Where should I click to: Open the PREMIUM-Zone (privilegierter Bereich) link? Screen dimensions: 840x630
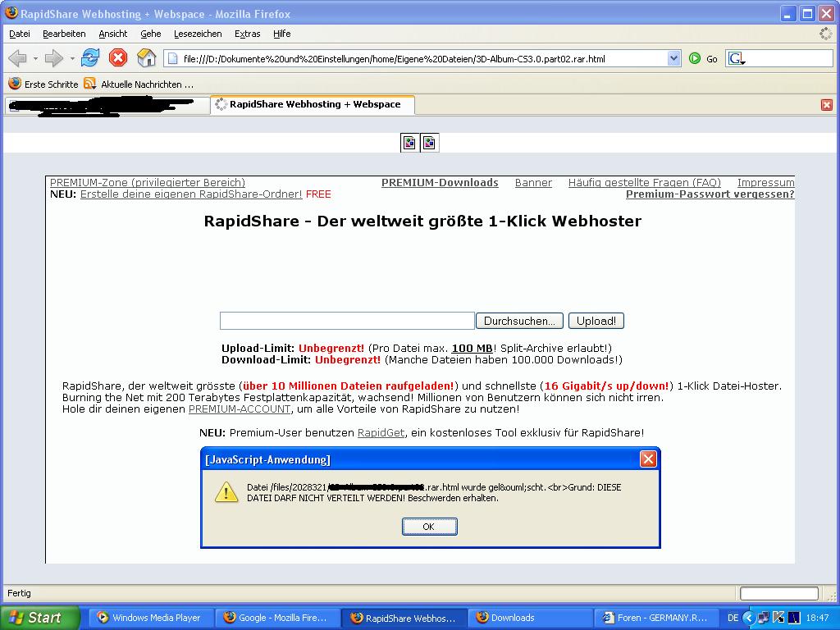click(x=148, y=183)
